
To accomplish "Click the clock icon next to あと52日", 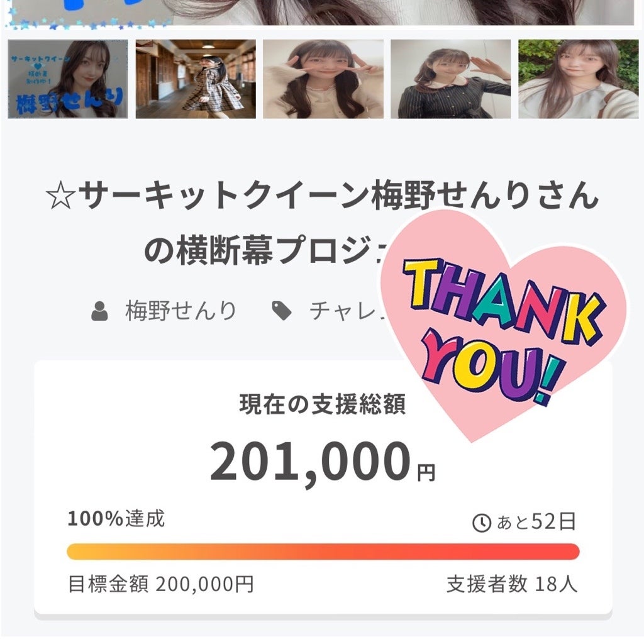I will click(481, 523).
